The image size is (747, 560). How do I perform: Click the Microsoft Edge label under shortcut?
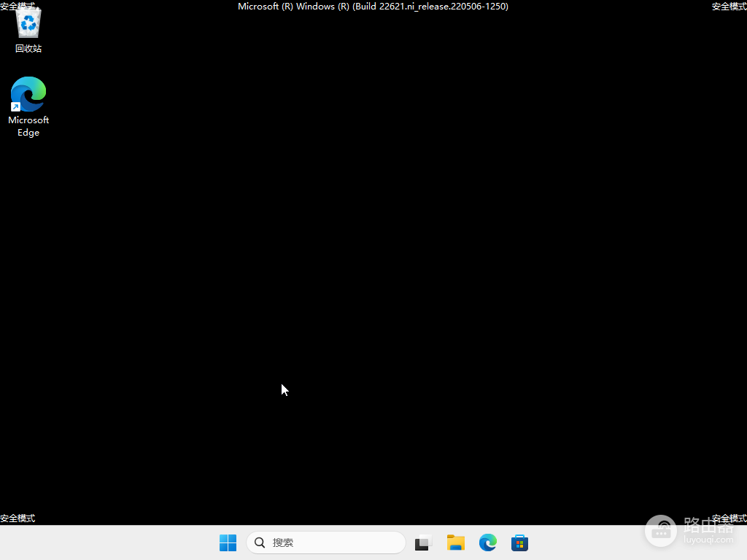[x=28, y=126]
